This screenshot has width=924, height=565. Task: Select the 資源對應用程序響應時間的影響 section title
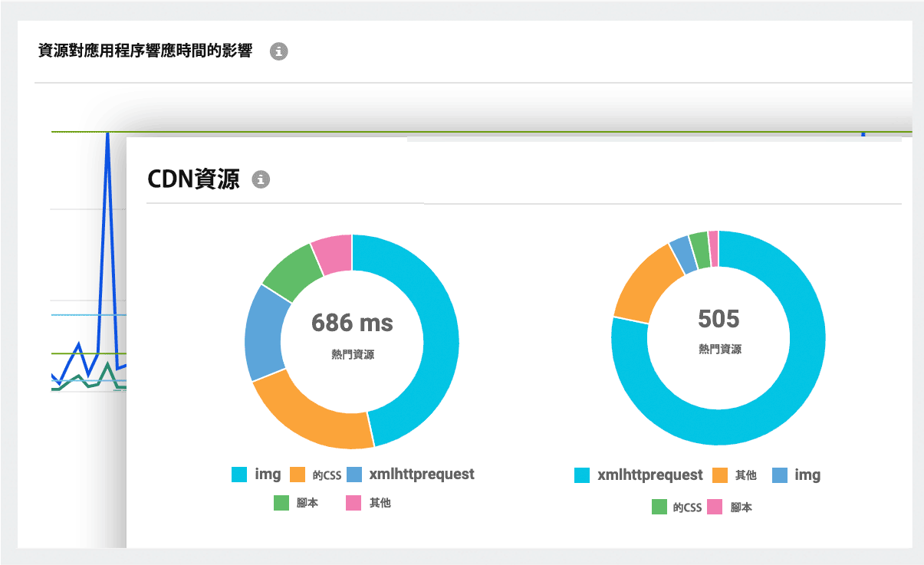(x=146, y=51)
